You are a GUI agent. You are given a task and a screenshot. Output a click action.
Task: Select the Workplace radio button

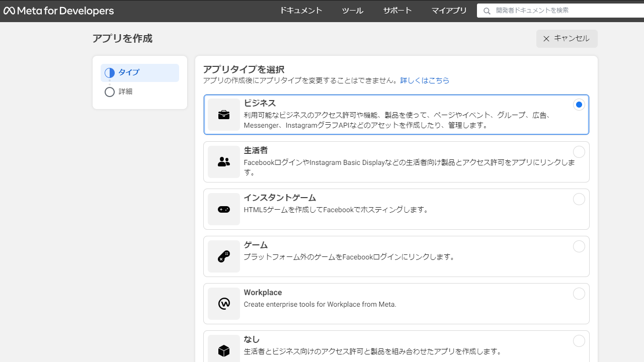click(x=579, y=294)
